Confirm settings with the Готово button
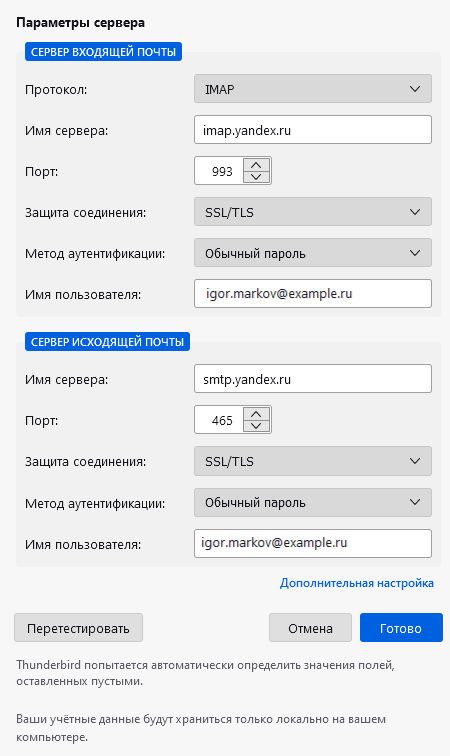The height and width of the screenshot is (756, 450). coord(401,628)
